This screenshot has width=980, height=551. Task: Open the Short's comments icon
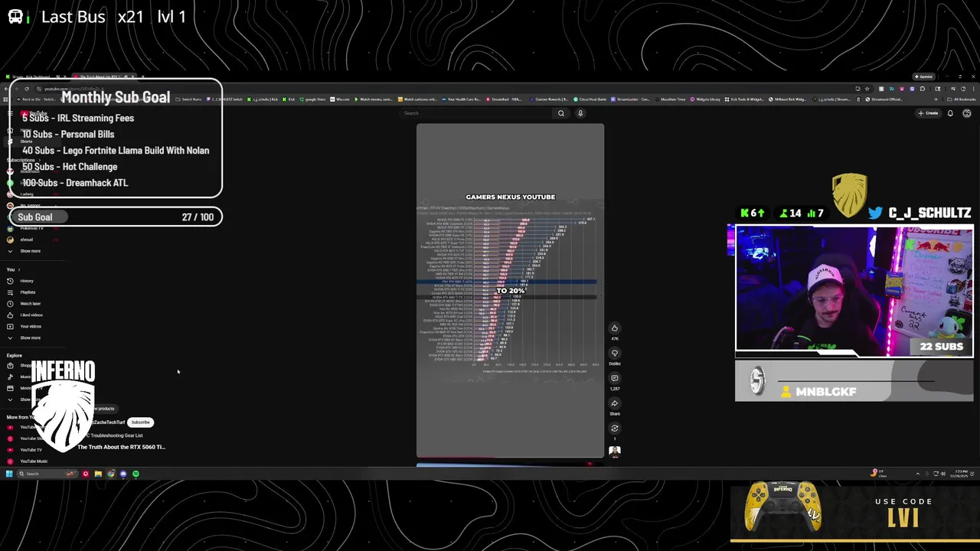click(x=615, y=378)
